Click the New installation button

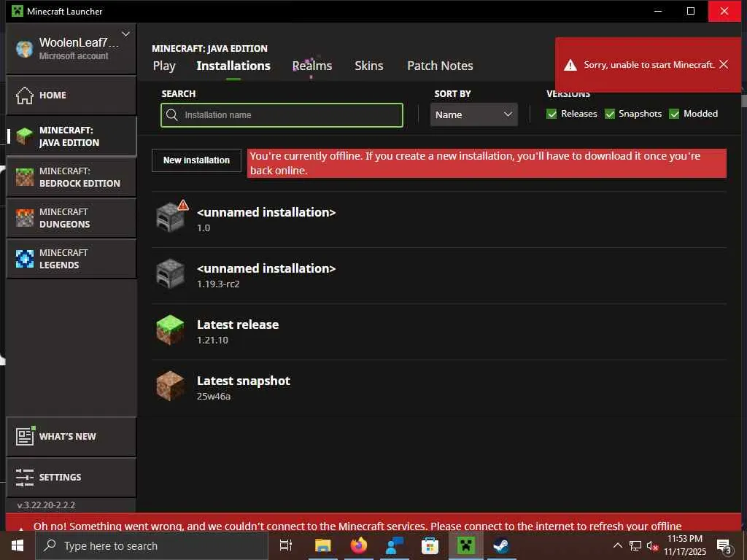(x=196, y=160)
